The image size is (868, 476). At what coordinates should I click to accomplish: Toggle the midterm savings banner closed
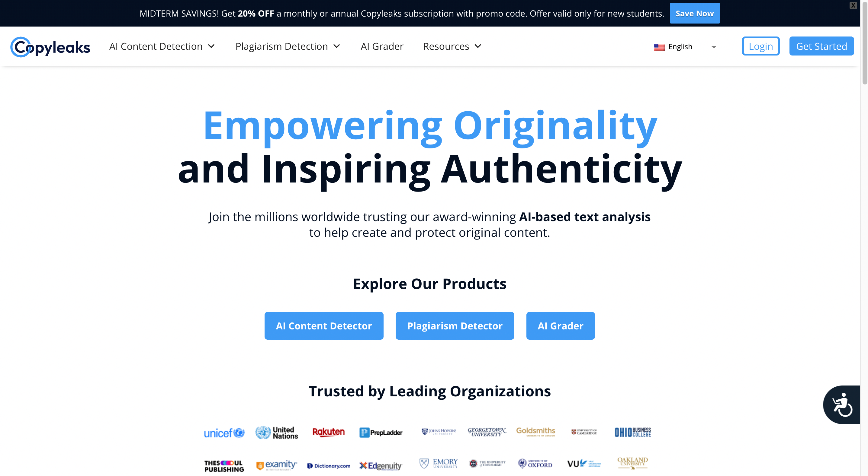point(853,5)
